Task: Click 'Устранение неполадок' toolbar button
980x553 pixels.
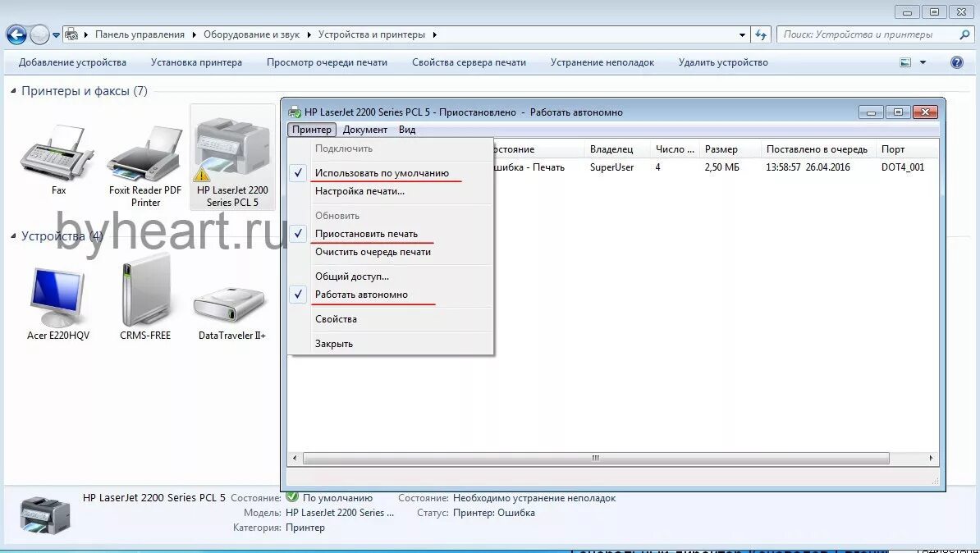Action: (x=602, y=62)
